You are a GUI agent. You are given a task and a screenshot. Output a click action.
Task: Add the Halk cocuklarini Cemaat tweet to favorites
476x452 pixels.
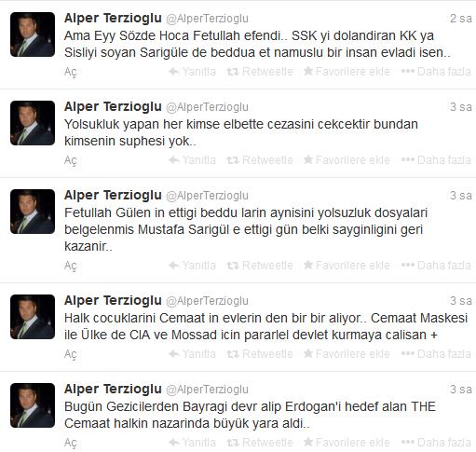tap(347, 354)
